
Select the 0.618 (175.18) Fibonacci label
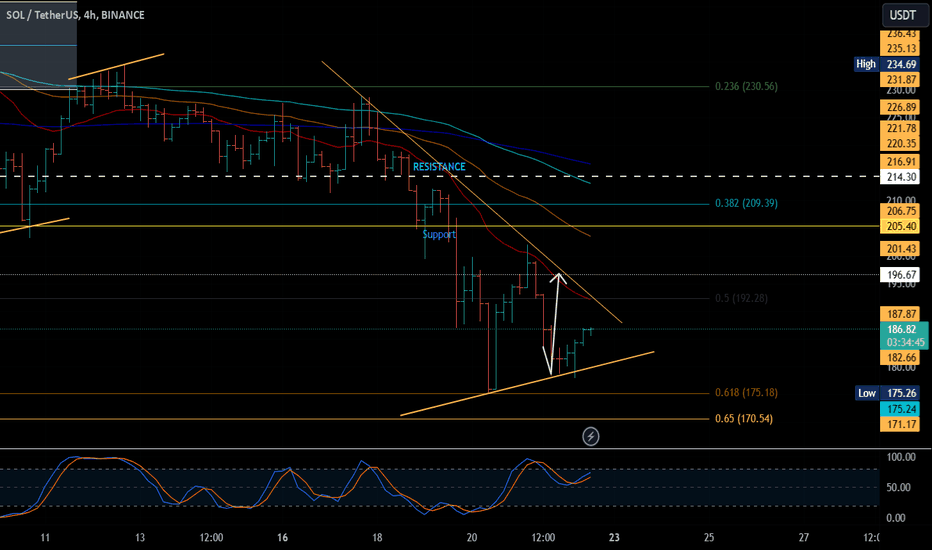tap(746, 392)
